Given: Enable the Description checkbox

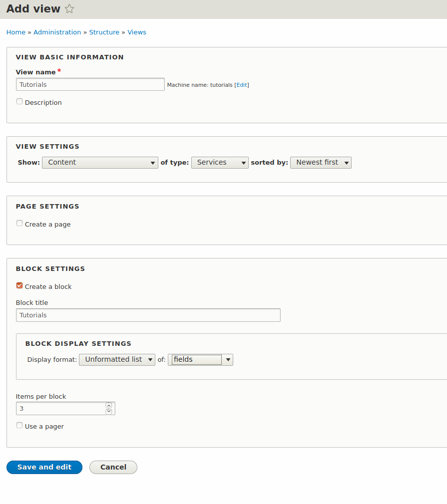Looking at the screenshot, I should point(19,102).
